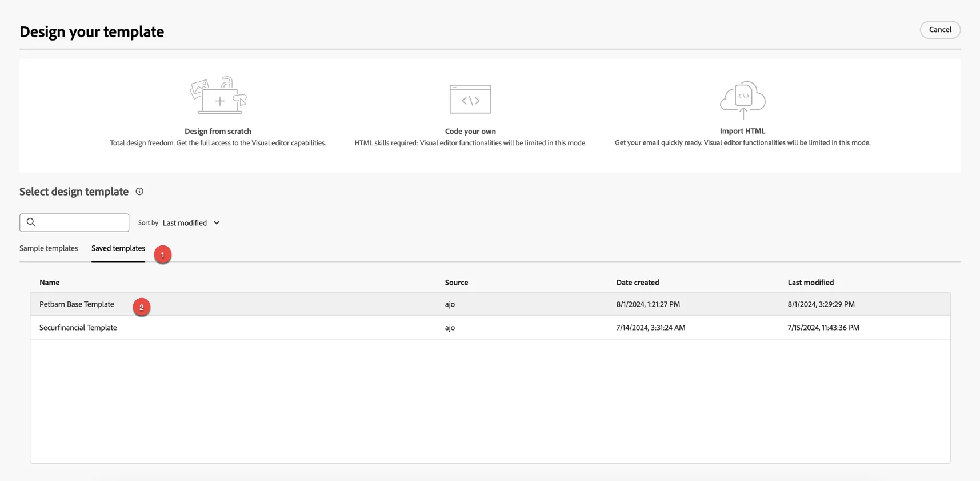Click the Source column header

pos(457,283)
